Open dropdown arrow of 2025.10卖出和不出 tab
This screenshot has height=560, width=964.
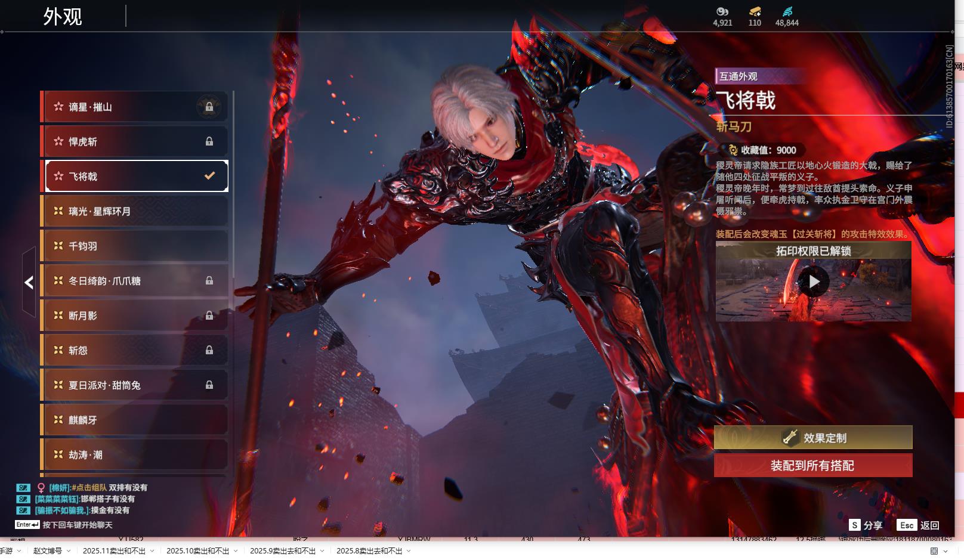click(236, 551)
